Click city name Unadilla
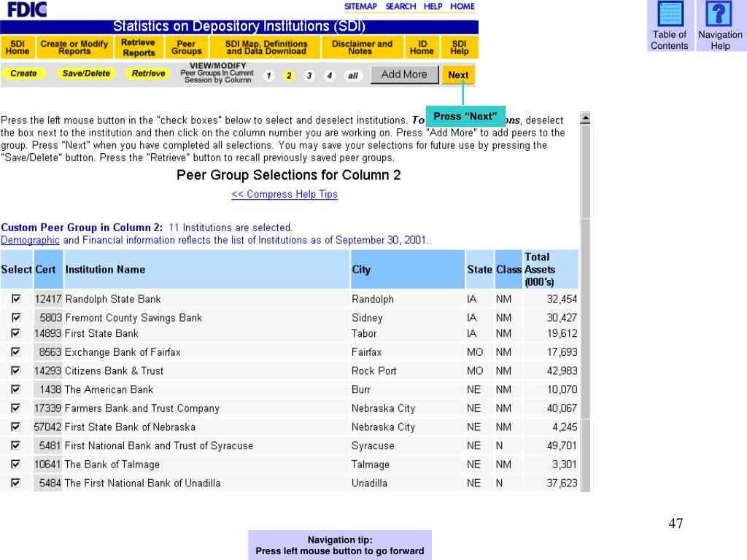This screenshot has height=560, width=747. click(369, 483)
